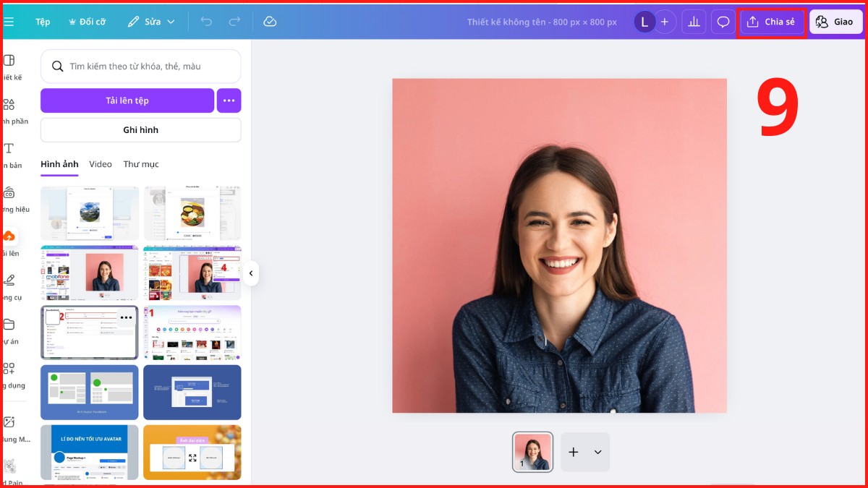This screenshot has width=868, height=488.
Task: Click the insights bar chart icon
Action: [x=694, y=22]
